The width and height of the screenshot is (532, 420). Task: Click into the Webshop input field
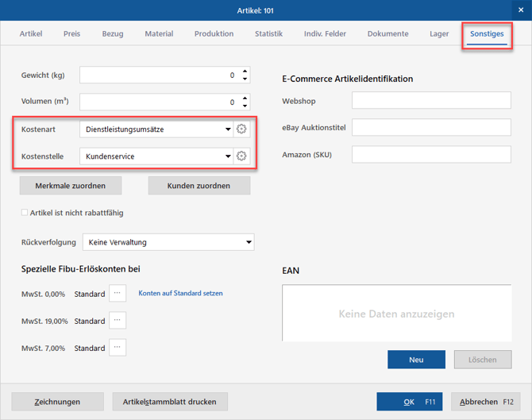pyautogui.click(x=431, y=101)
